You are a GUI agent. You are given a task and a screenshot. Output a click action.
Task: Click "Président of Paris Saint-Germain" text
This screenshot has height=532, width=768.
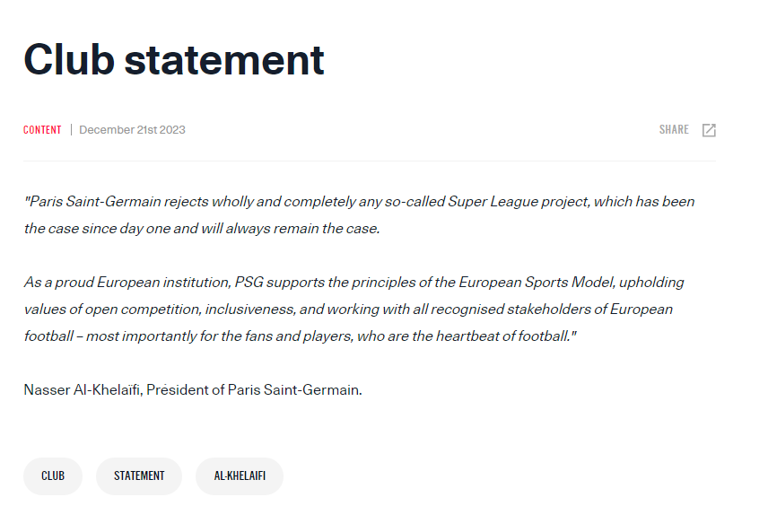pyautogui.click(x=254, y=390)
